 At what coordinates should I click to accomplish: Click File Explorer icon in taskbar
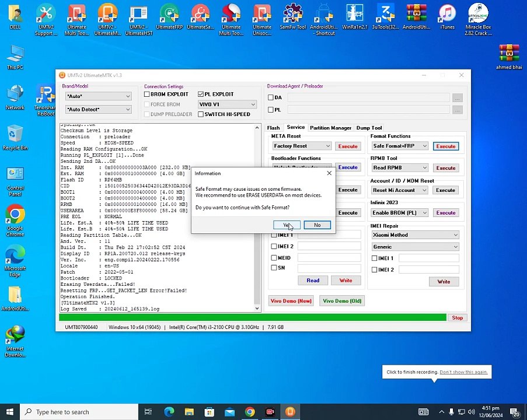[x=189, y=412]
